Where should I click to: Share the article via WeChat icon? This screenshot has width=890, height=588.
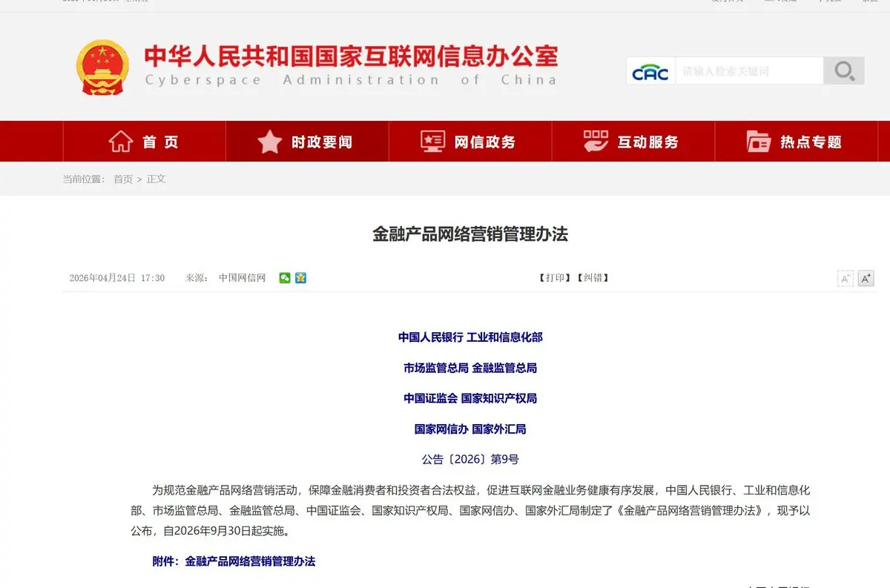coord(285,278)
